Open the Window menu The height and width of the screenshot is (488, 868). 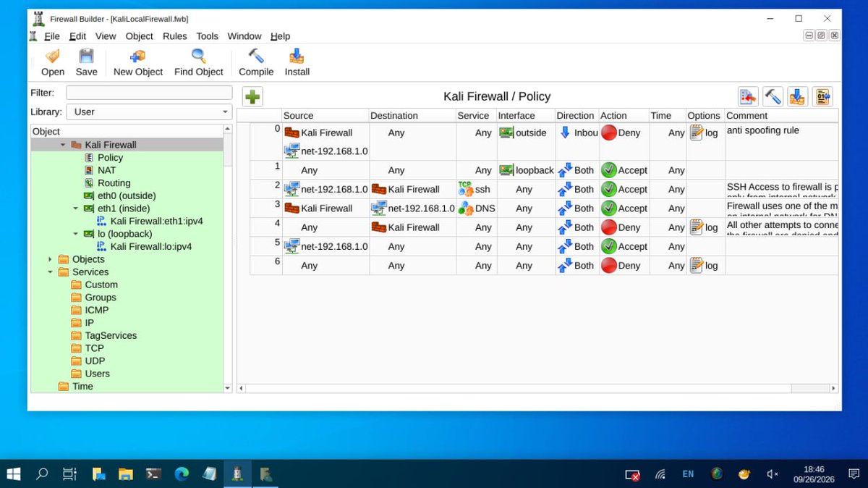pyautogui.click(x=244, y=36)
